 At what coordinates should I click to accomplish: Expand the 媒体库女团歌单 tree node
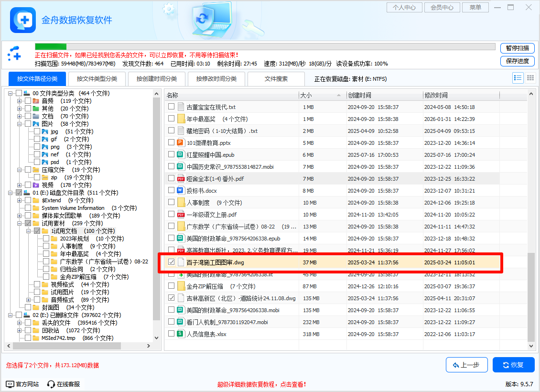click(x=19, y=216)
